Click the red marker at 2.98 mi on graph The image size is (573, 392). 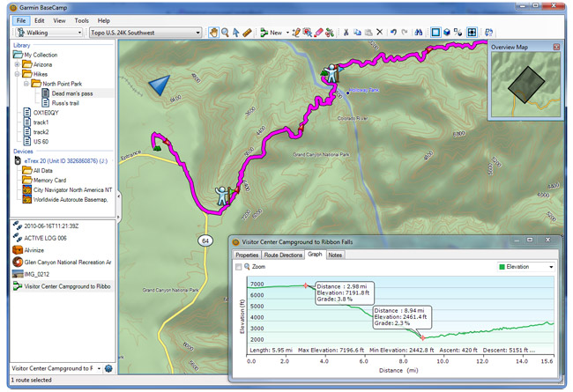tap(306, 285)
